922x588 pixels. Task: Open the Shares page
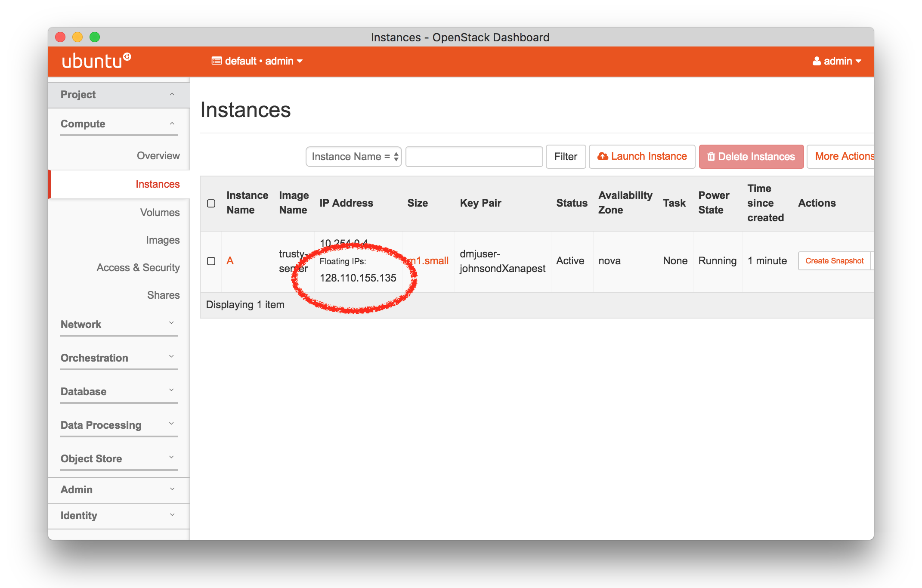coord(163,295)
